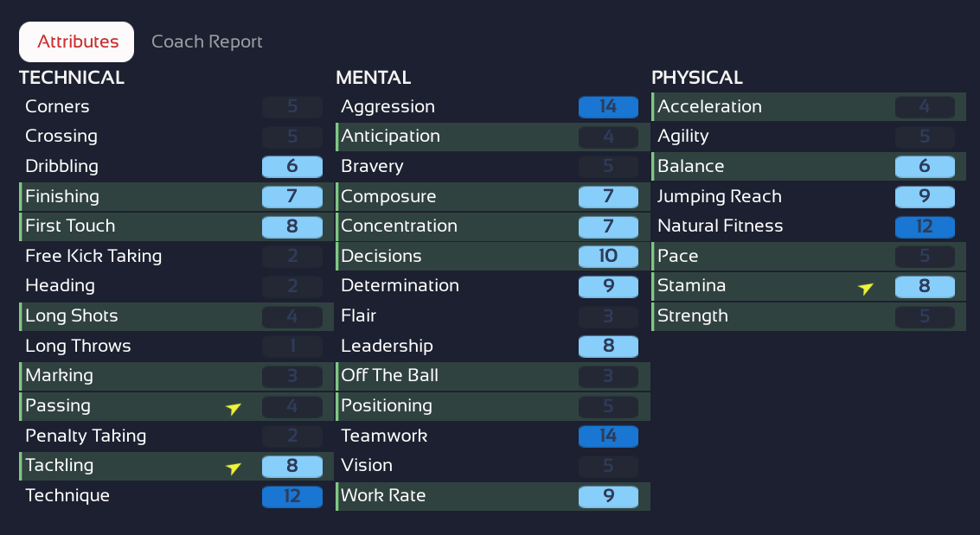Select the Work Rate attribute label

(x=383, y=496)
